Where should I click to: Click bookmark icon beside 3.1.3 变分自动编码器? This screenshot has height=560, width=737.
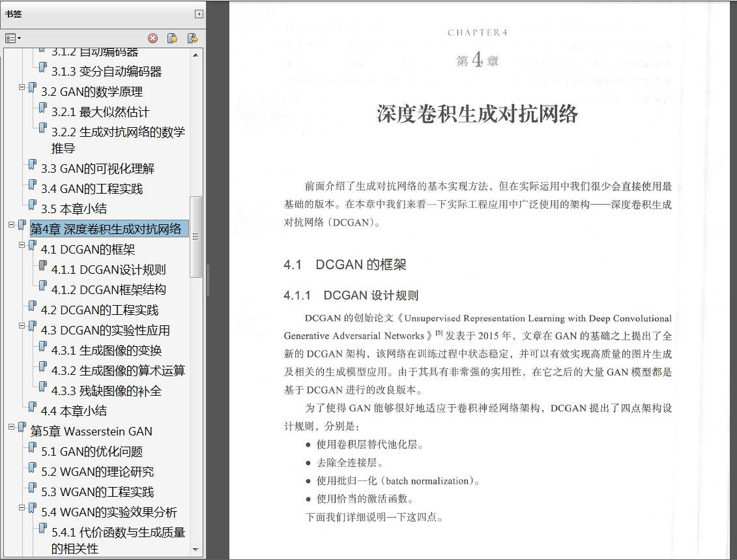[x=43, y=67]
